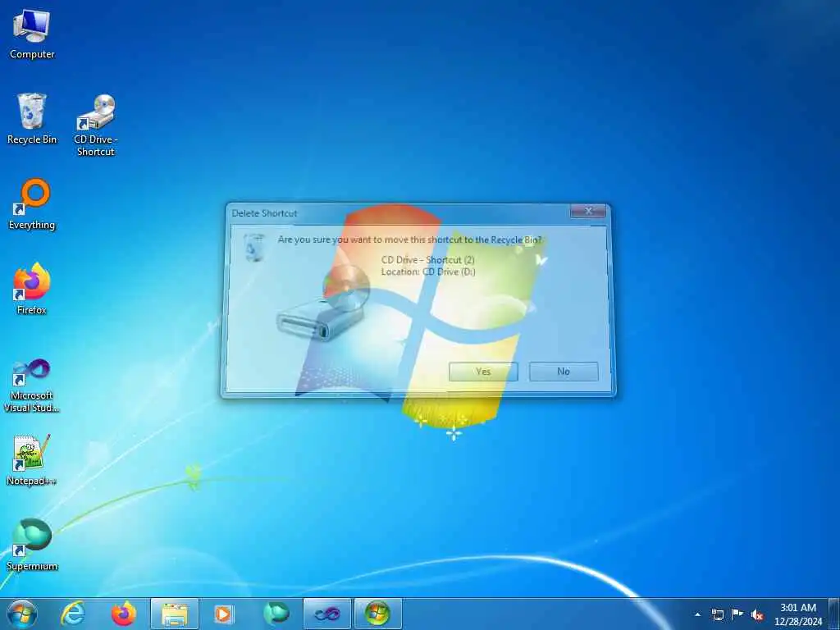
Task: Switch to the Windows-flag taskbar app
Action: click(377, 614)
